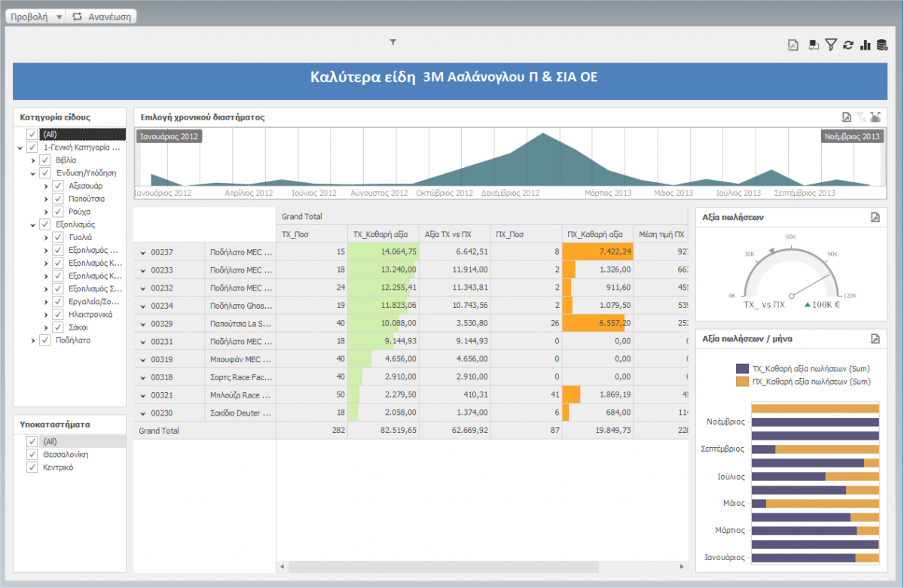This screenshot has height=588, width=904.
Task: Toggle the Ποδήλατα checkbox
Action: 44,340
